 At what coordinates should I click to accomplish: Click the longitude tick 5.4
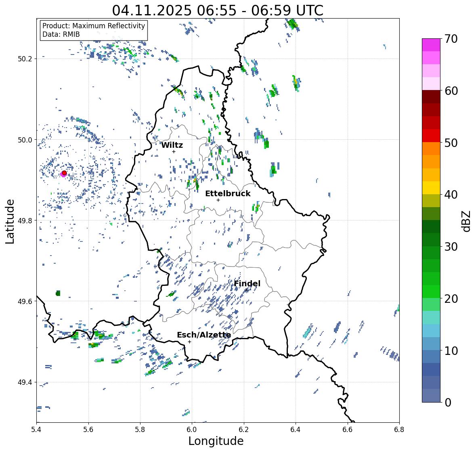coord(36,430)
